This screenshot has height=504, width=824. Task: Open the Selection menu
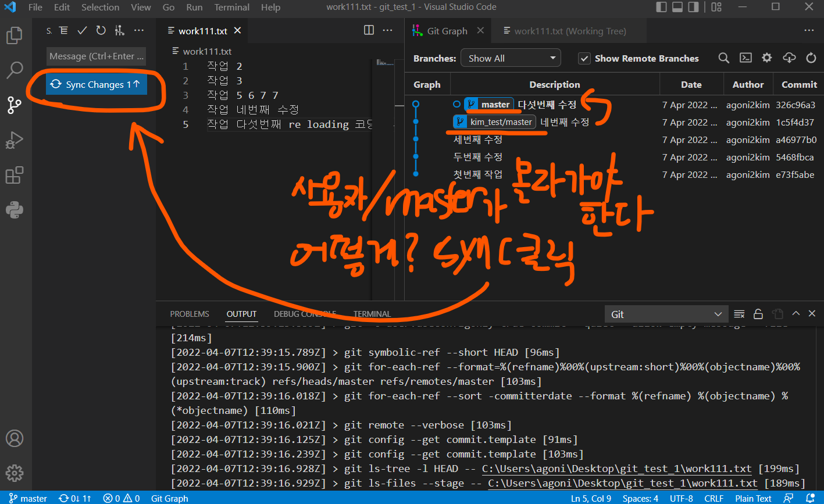(100, 8)
